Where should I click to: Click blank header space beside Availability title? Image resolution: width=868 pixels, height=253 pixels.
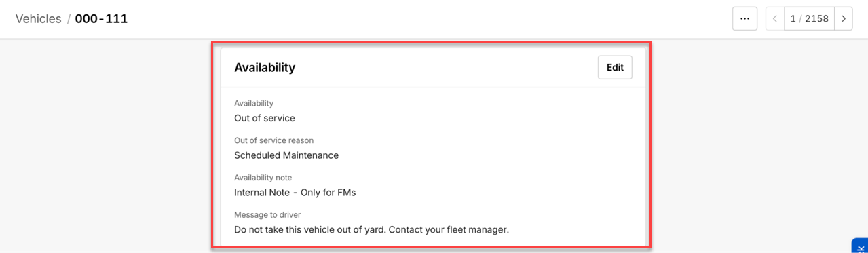click(x=447, y=67)
